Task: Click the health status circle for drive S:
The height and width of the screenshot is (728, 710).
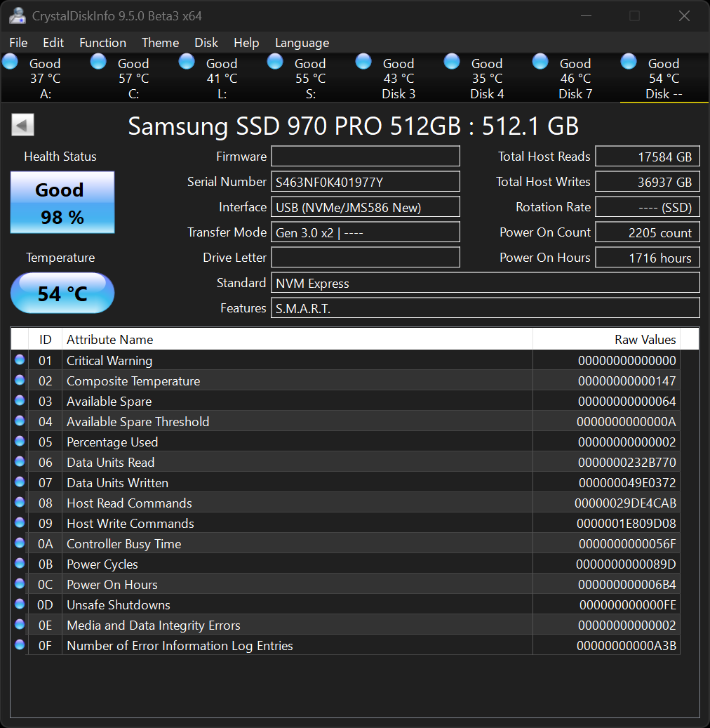Action: pos(275,61)
